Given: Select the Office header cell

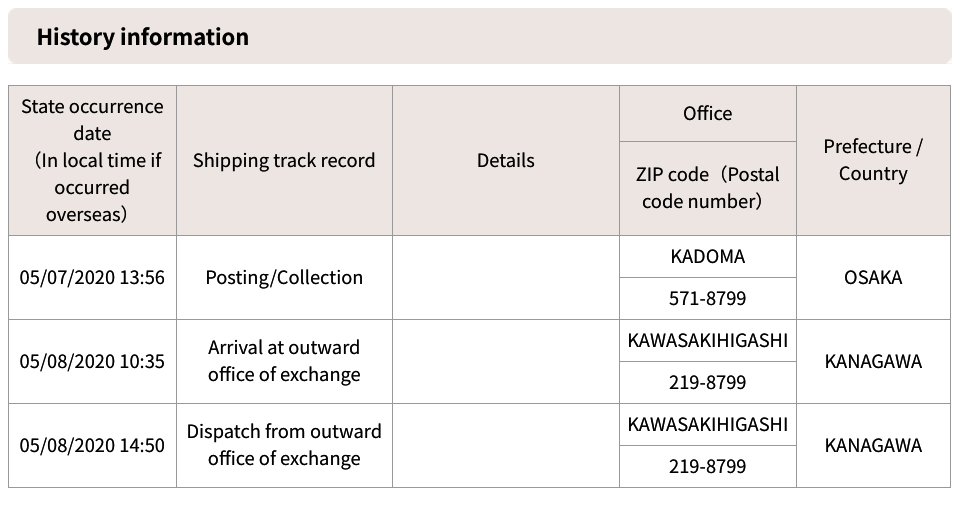Looking at the screenshot, I should (x=708, y=114).
